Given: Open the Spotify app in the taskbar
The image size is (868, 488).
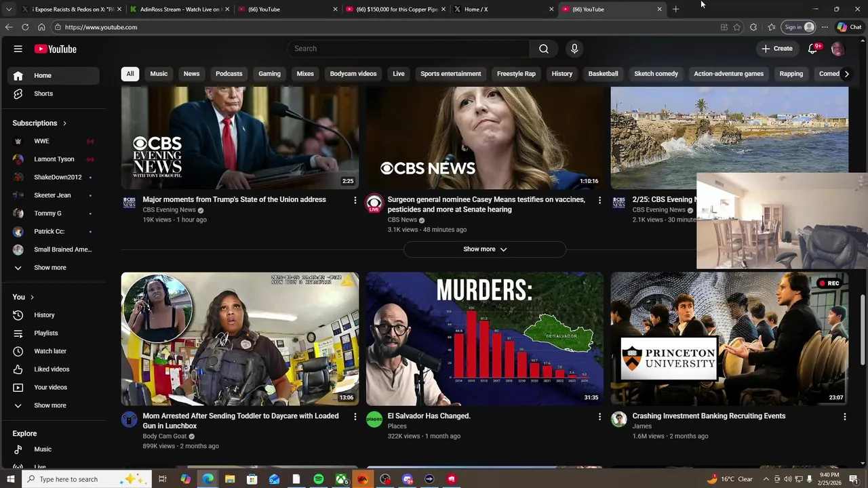Looking at the screenshot, I should 319,479.
